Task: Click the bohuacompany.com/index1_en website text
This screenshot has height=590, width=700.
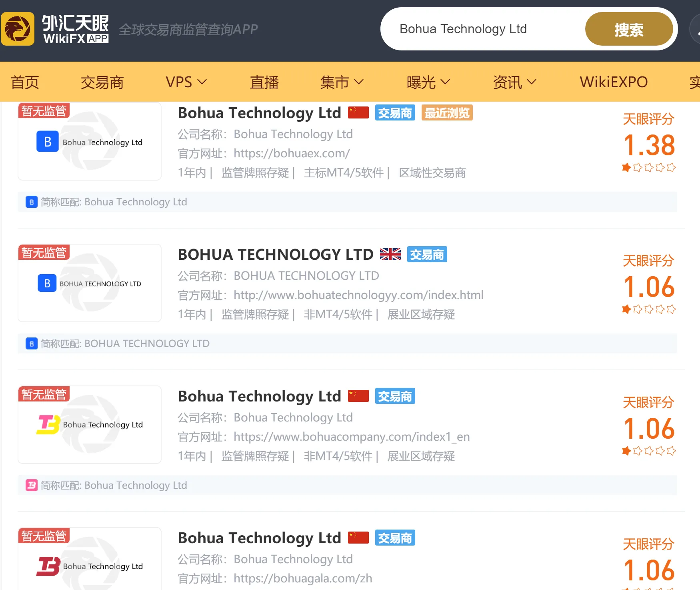Action: click(x=352, y=437)
